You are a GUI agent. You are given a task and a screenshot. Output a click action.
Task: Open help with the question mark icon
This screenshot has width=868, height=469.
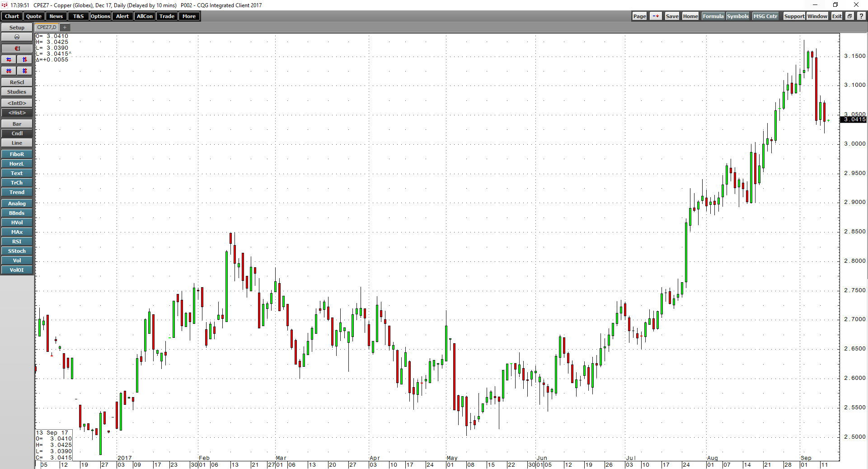tap(861, 16)
